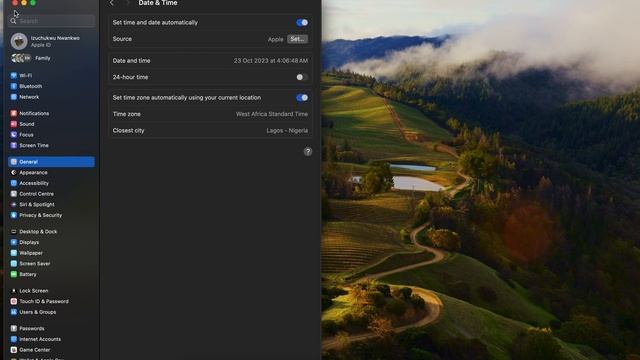640x360 pixels.
Task: Open Lock Screen icon
Action: tap(13, 291)
